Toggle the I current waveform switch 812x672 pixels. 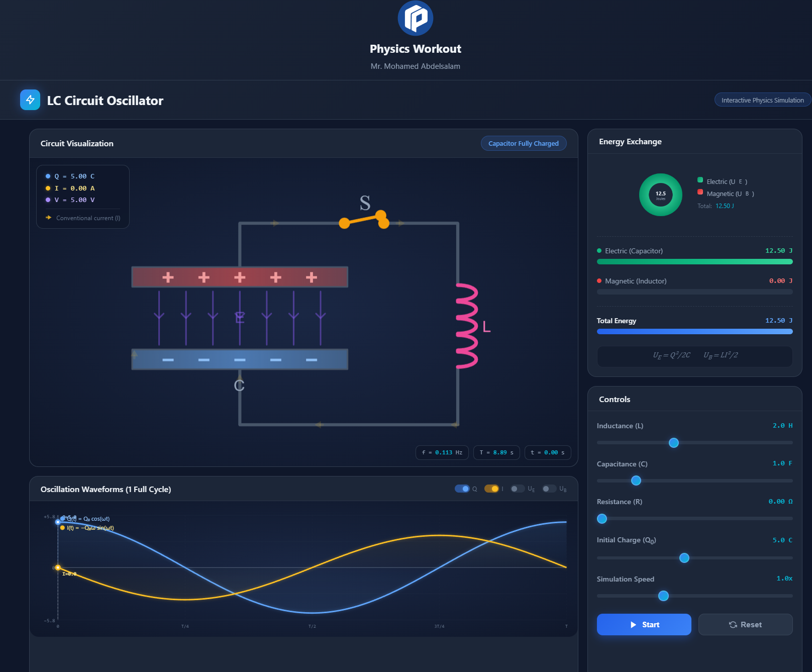[x=491, y=489]
